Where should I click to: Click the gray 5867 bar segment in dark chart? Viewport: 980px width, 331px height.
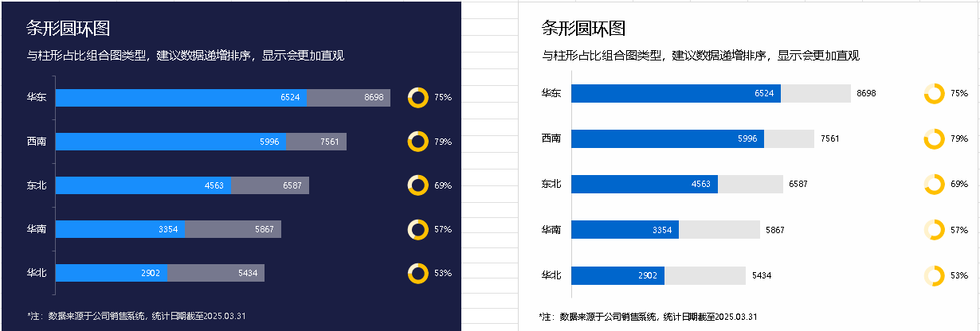(233, 229)
